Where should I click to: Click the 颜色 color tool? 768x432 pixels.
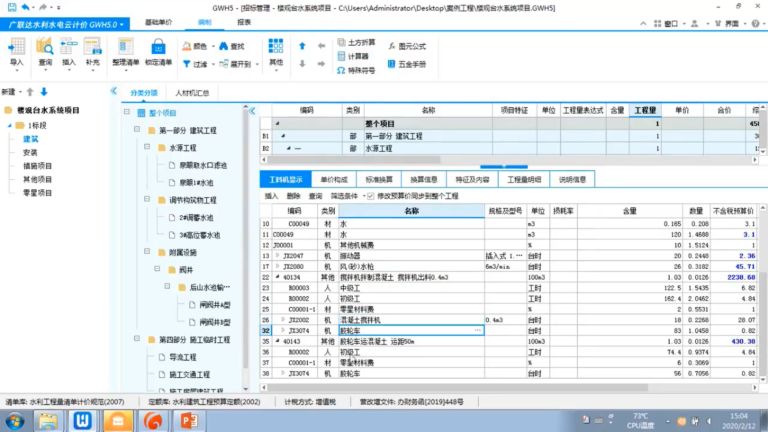(x=195, y=46)
